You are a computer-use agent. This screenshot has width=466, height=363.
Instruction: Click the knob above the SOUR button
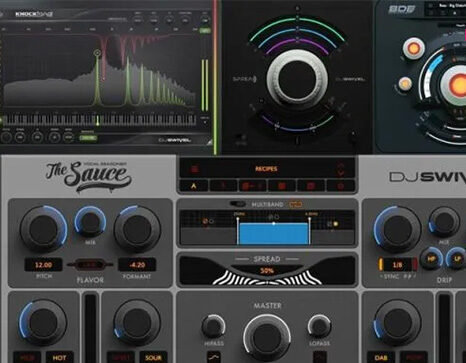(137, 323)
